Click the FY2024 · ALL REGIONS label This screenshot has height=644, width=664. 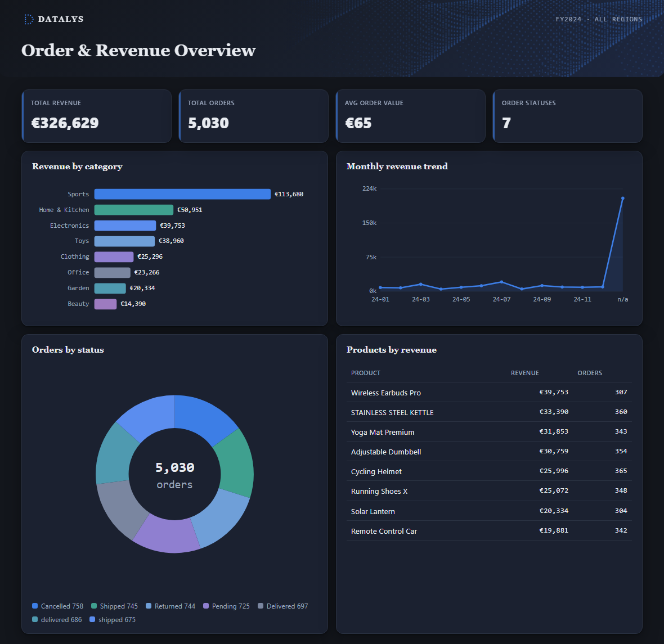click(x=599, y=19)
